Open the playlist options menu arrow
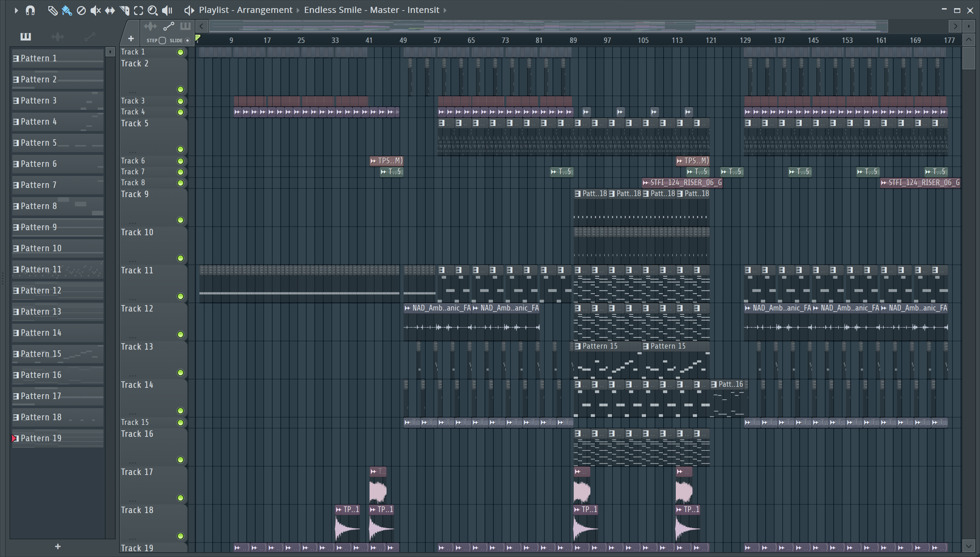 pyautogui.click(x=16, y=10)
